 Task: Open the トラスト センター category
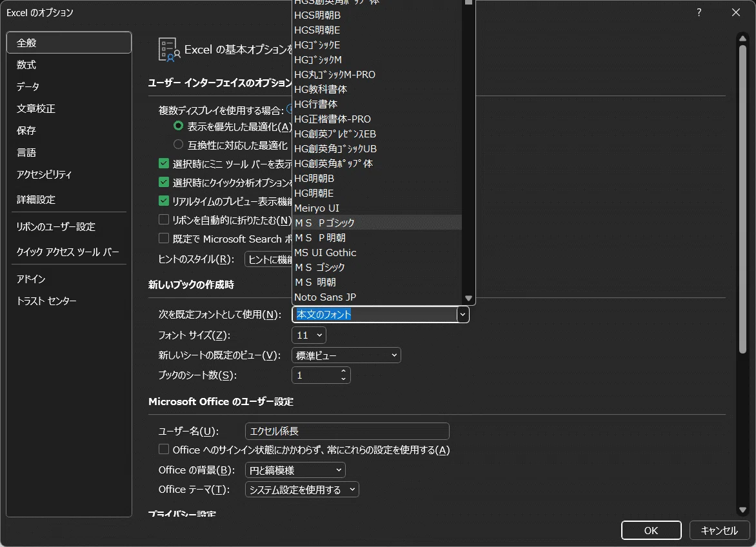pyautogui.click(x=69, y=301)
